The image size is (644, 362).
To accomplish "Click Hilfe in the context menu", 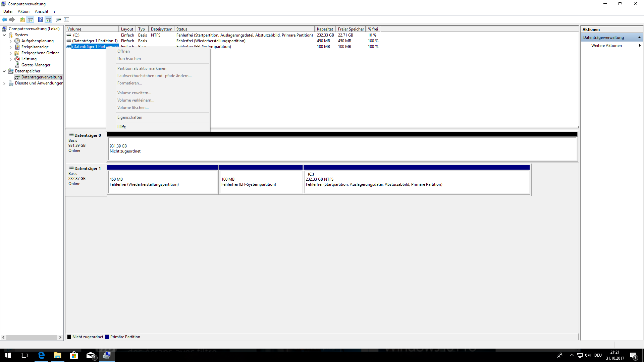I will [x=121, y=127].
